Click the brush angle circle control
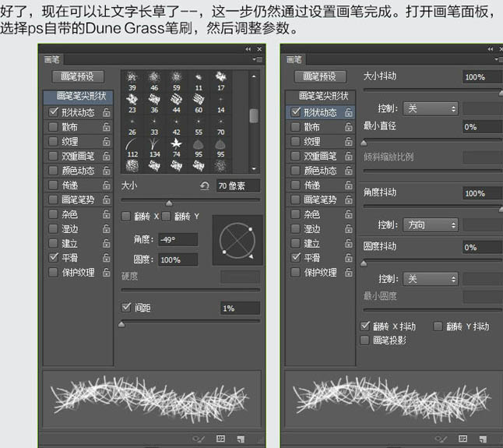The width and height of the screenshot is (503, 448). point(237,241)
